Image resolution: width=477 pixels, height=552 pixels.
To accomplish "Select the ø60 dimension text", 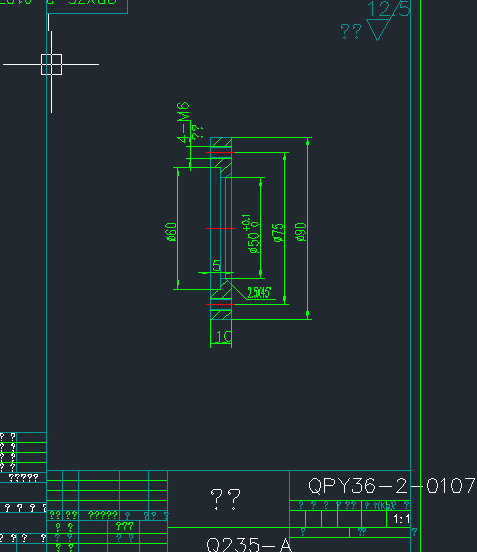I will [171, 232].
